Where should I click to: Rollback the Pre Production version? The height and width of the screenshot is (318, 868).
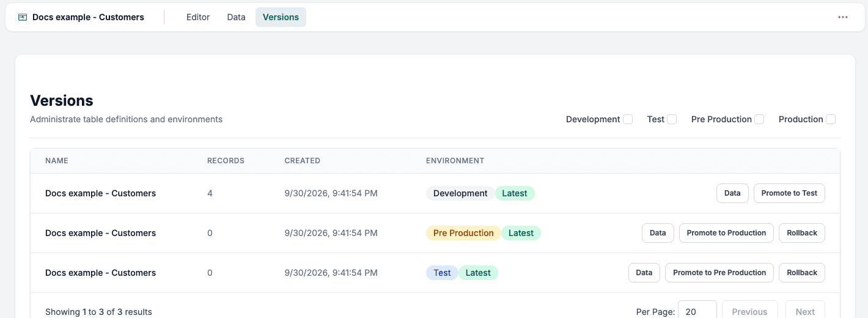coord(802,233)
